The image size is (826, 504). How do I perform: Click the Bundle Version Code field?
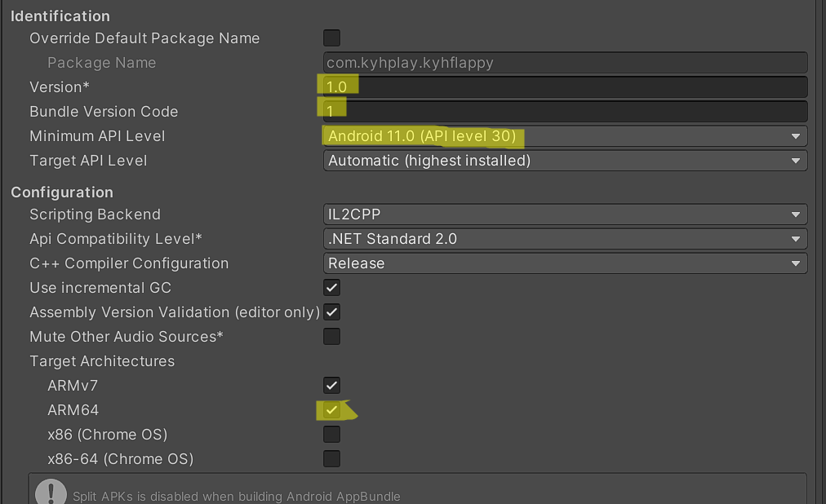point(565,112)
